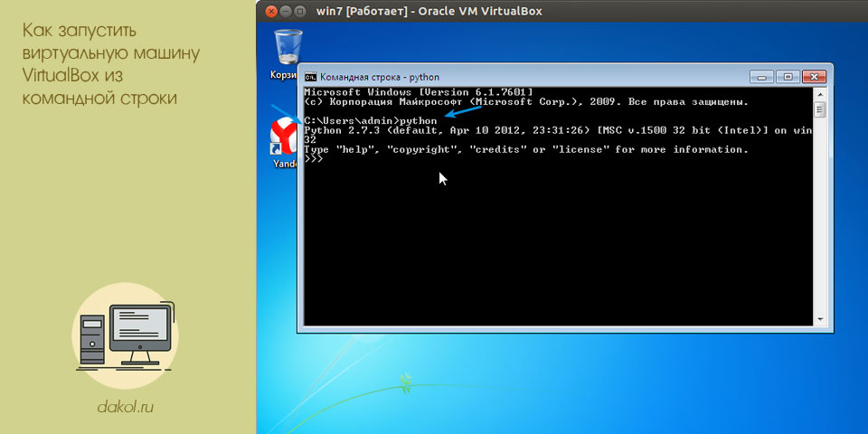This screenshot has height=434, width=868.
Task: Launch the Yandex browser desktop shortcut
Action: click(285, 144)
